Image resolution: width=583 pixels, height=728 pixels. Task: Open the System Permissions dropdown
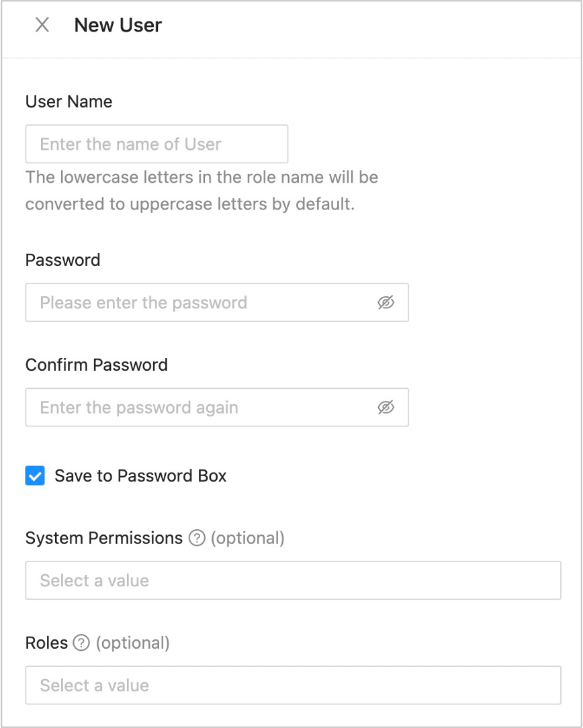(x=293, y=580)
